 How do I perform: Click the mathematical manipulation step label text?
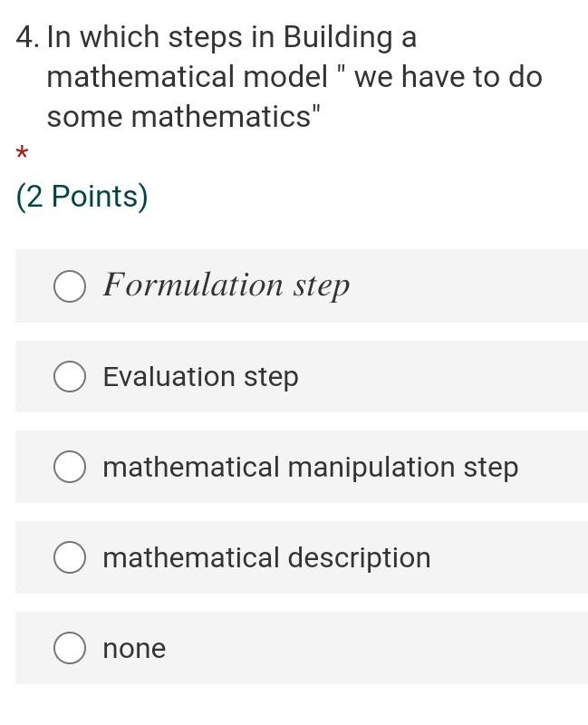[310, 467]
